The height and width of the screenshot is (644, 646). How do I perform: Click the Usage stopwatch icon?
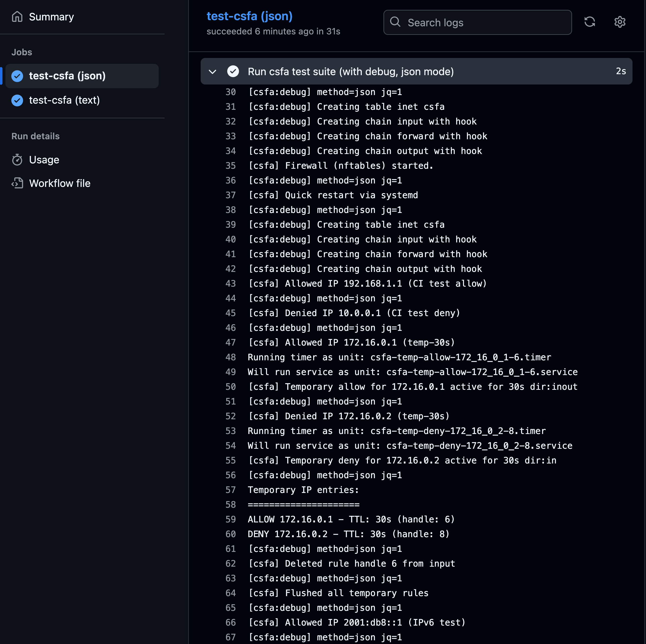(x=17, y=160)
